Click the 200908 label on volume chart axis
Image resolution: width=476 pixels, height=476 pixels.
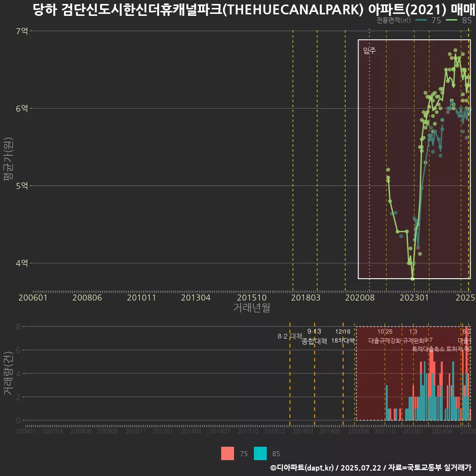[x=108, y=431]
